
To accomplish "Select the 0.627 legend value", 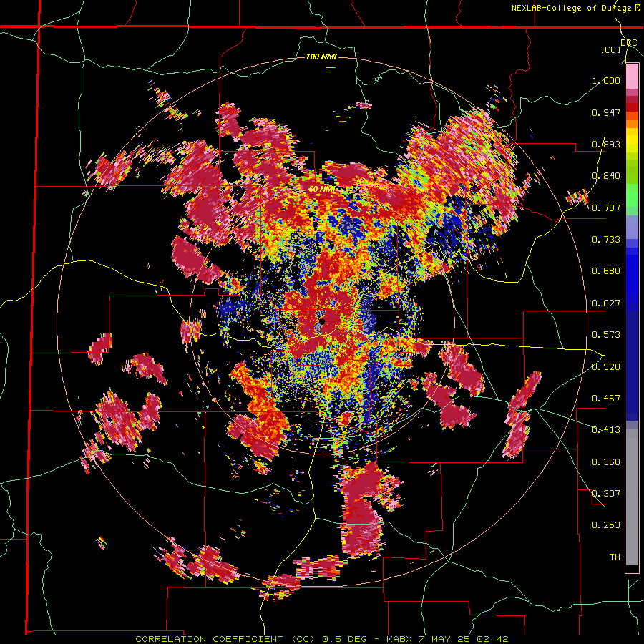I will (x=606, y=303).
